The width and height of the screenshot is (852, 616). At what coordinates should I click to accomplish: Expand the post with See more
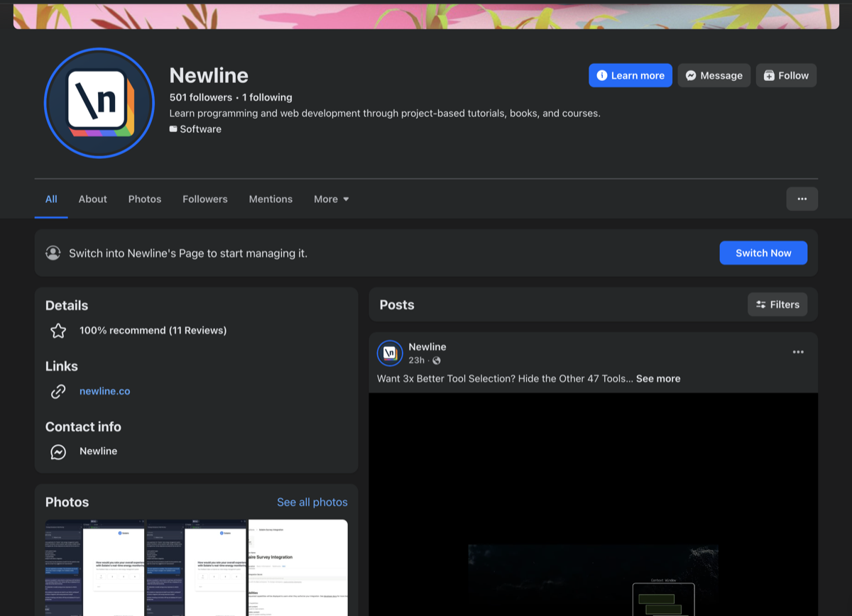658,378
